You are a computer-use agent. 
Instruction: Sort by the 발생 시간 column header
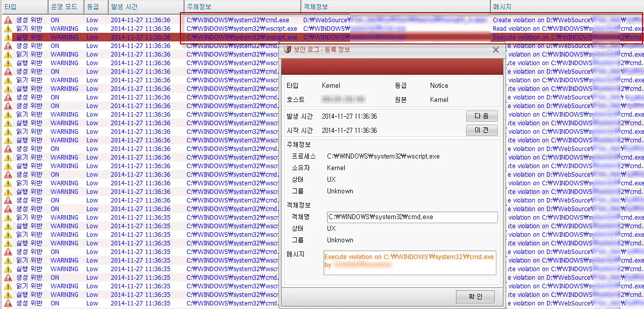(124, 7)
